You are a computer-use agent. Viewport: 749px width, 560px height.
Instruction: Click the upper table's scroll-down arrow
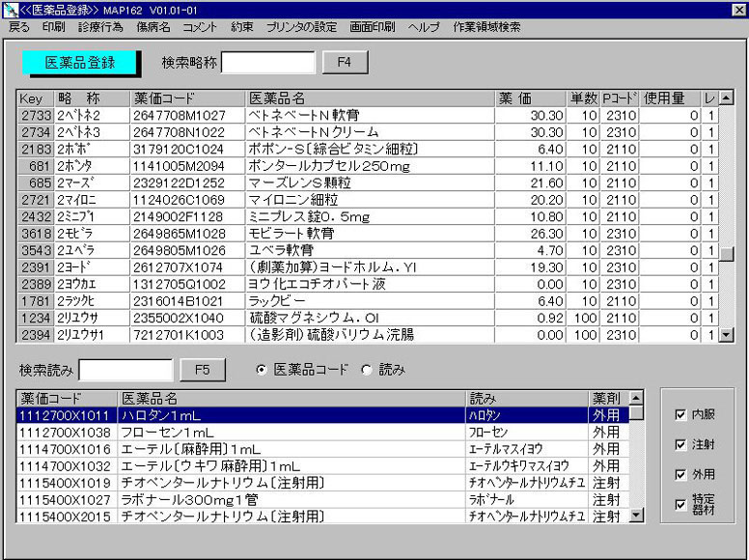click(x=727, y=335)
